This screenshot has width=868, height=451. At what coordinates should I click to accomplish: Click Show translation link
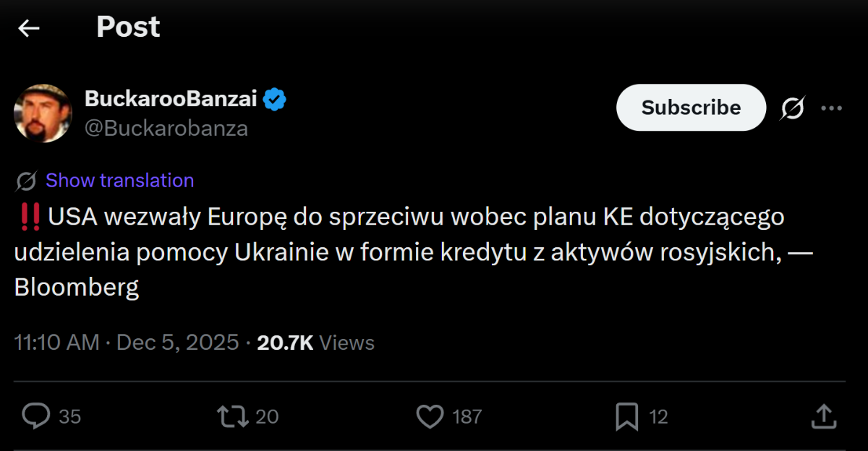pyautogui.click(x=119, y=181)
